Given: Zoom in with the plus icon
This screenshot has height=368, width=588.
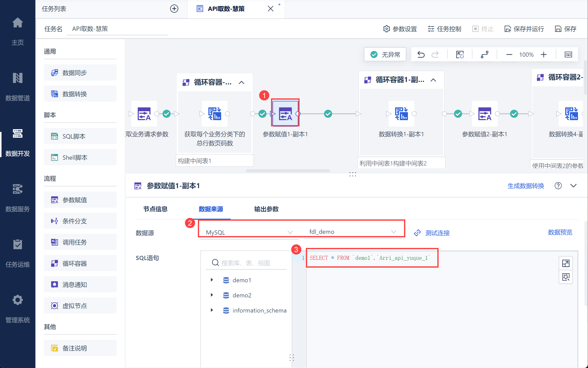Looking at the screenshot, I should 544,54.
